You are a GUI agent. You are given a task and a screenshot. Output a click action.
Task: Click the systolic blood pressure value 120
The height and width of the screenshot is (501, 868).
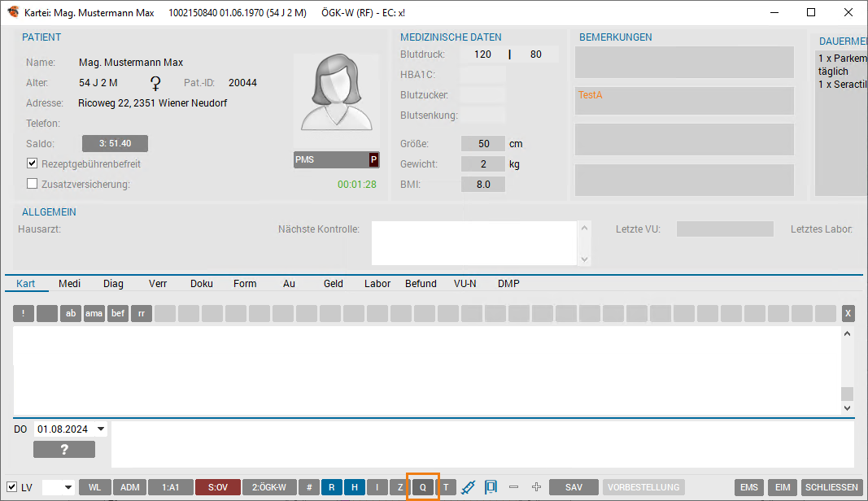click(482, 54)
